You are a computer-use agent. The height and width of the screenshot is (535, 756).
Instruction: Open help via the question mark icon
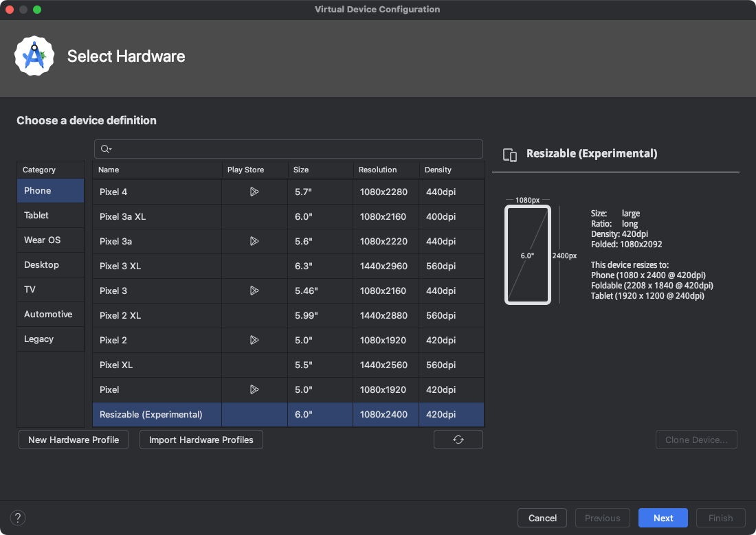coord(18,518)
